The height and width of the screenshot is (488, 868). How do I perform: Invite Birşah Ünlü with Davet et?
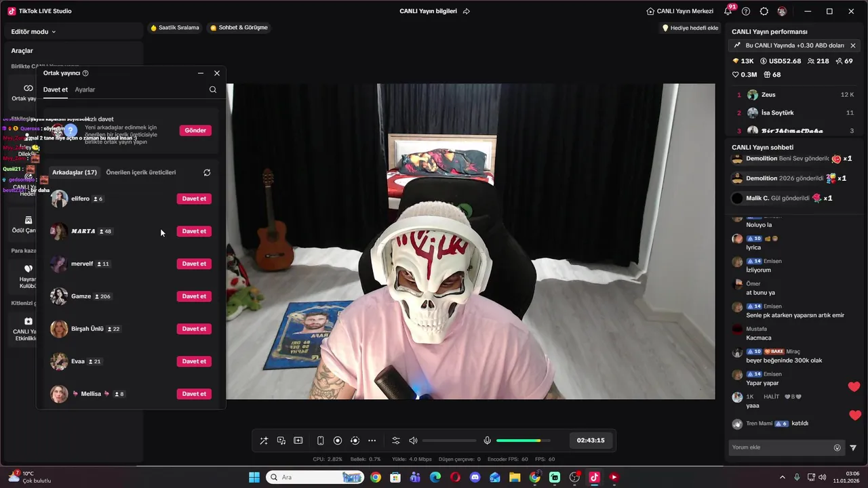click(194, 329)
